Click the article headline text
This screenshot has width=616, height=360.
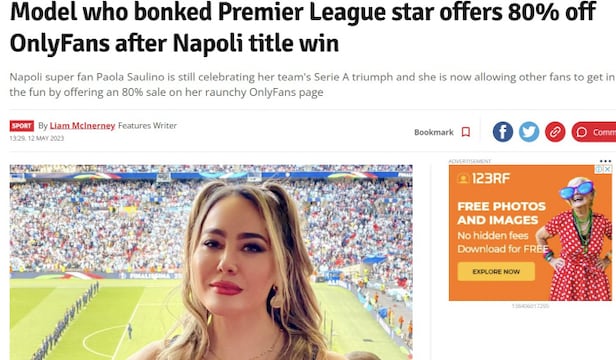tap(302, 28)
